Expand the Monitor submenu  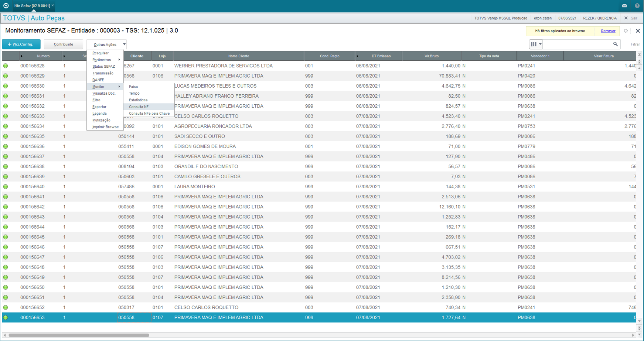coord(105,87)
